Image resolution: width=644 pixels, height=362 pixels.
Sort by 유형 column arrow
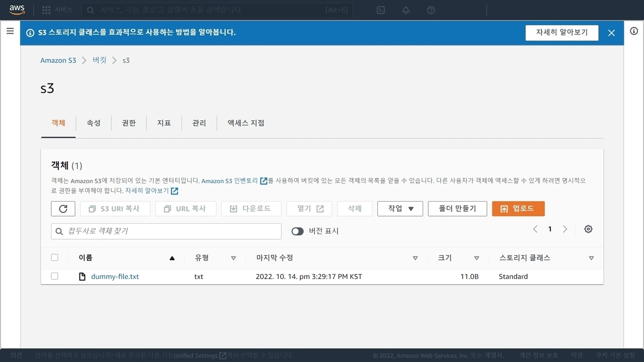233,258
